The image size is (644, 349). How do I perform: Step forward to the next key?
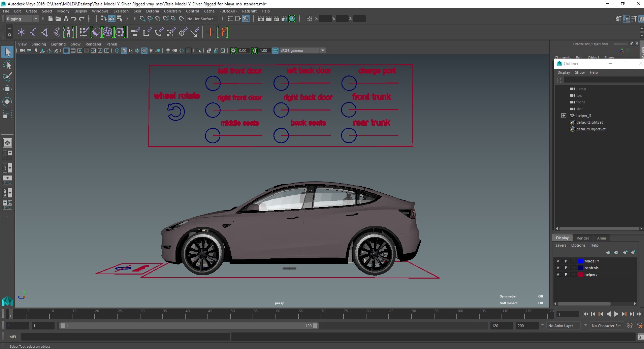point(624,314)
